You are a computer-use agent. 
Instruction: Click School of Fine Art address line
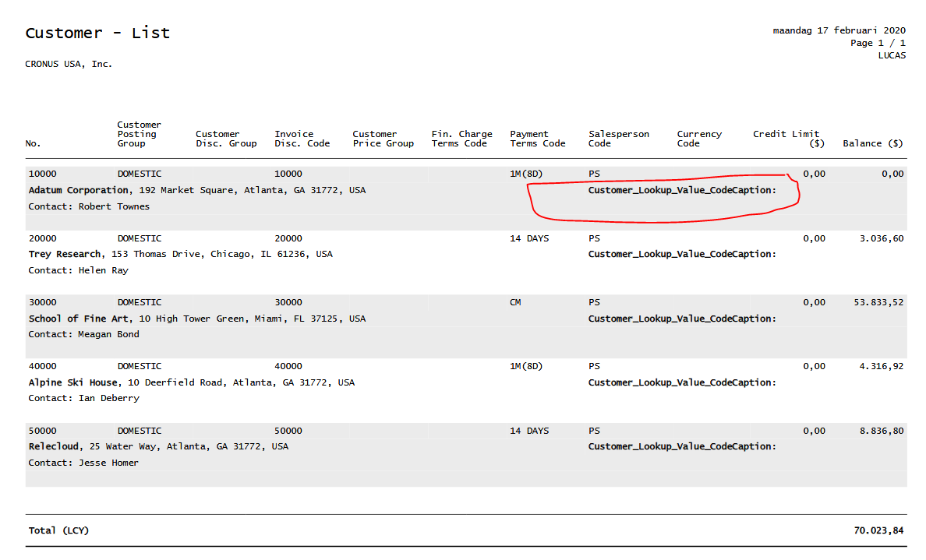pos(197,319)
